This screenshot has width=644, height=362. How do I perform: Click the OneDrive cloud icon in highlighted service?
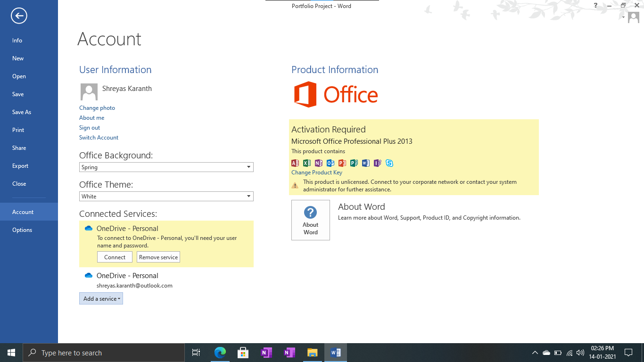click(x=88, y=229)
